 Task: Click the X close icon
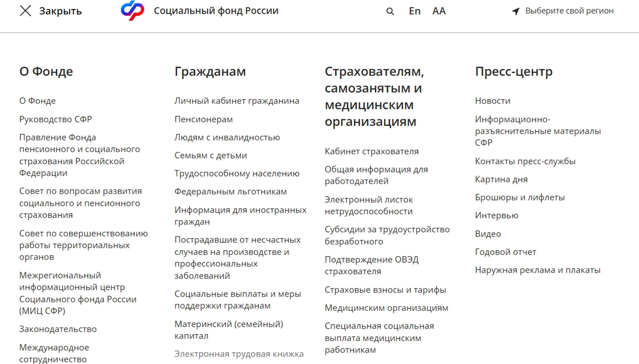[x=25, y=11]
